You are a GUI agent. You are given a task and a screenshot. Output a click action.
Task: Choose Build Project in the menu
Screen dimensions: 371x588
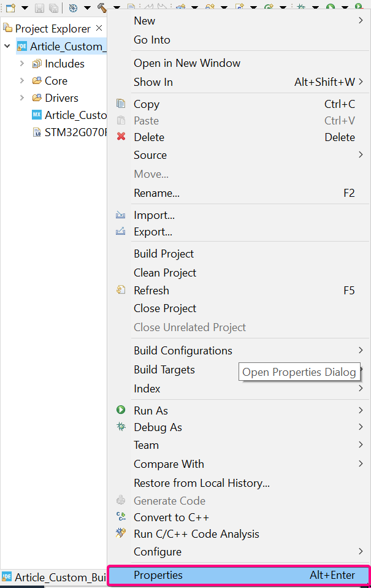164,253
